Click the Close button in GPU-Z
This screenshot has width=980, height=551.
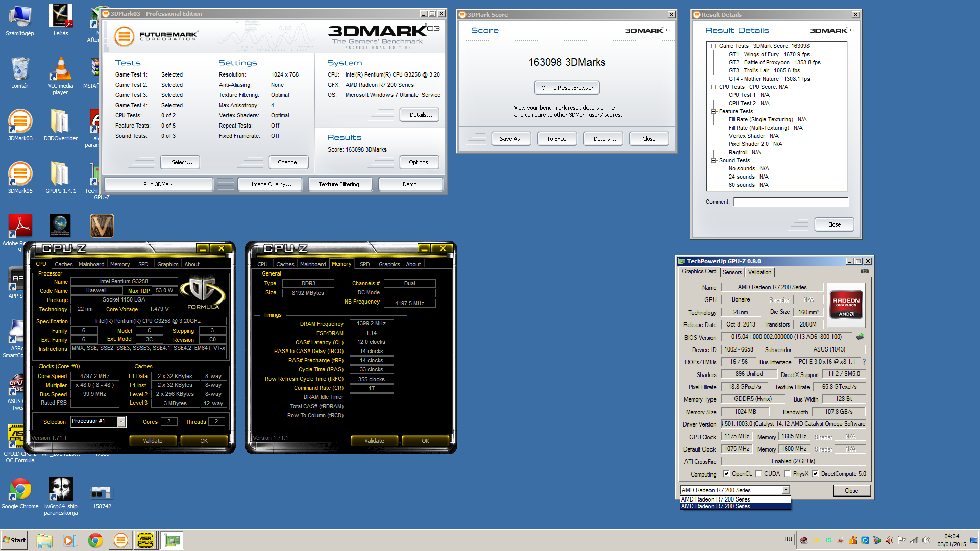(x=851, y=491)
